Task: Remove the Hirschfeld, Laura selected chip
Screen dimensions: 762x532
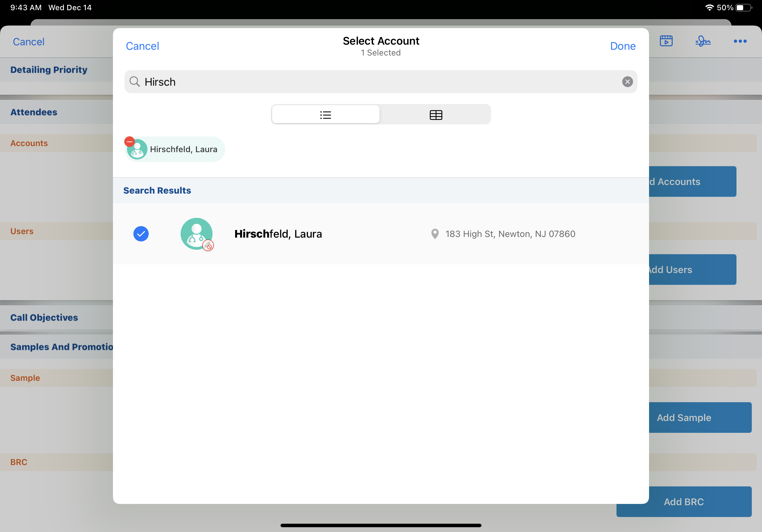Action: point(130,142)
